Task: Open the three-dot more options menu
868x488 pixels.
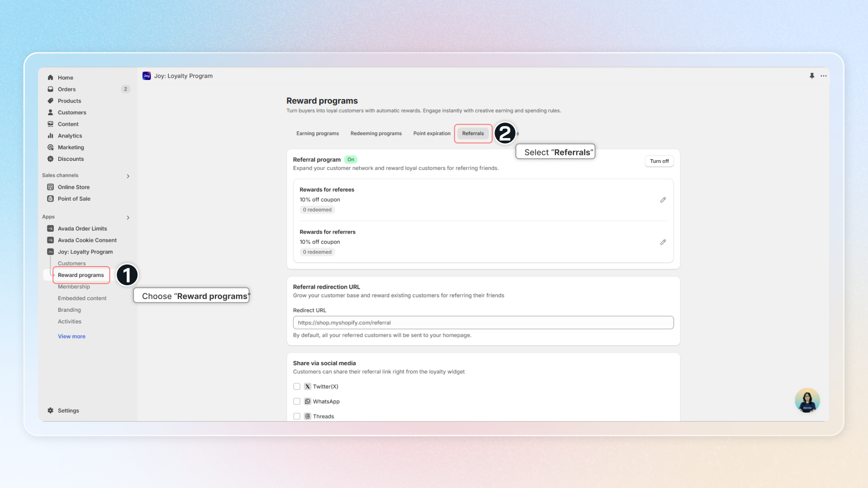Action: coord(824,76)
